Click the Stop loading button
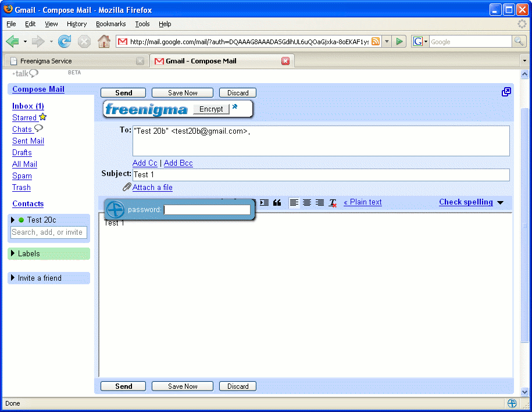532x412 pixels. pyautogui.click(x=84, y=42)
